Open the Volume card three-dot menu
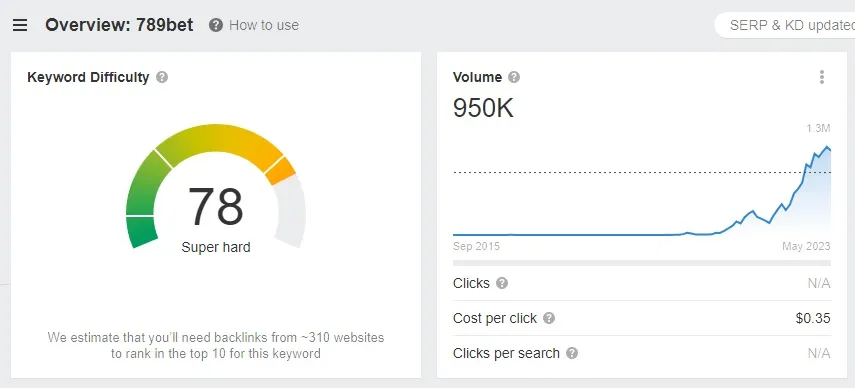The width and height of the screenshot is (855, 388). pyautogui.click(x=822, y=77)
